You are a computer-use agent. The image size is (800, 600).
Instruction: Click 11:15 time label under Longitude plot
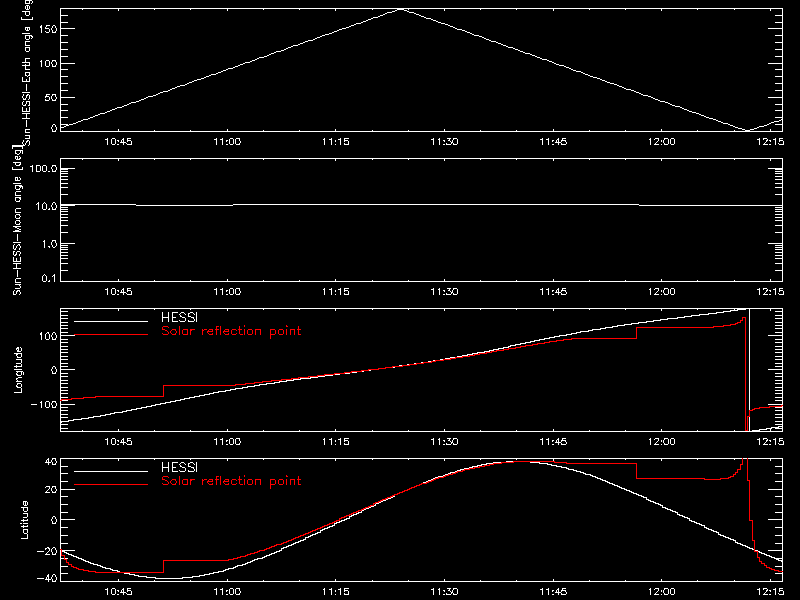click(336, 442)
